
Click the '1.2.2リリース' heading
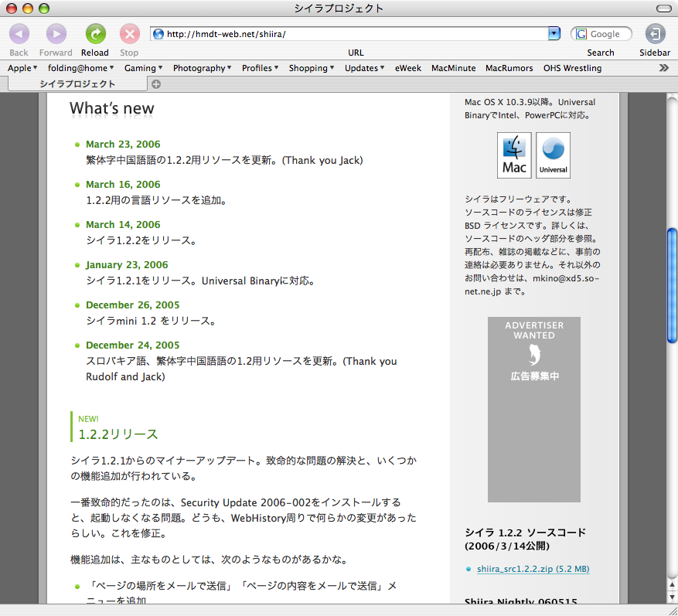click(x=118, y=434)
